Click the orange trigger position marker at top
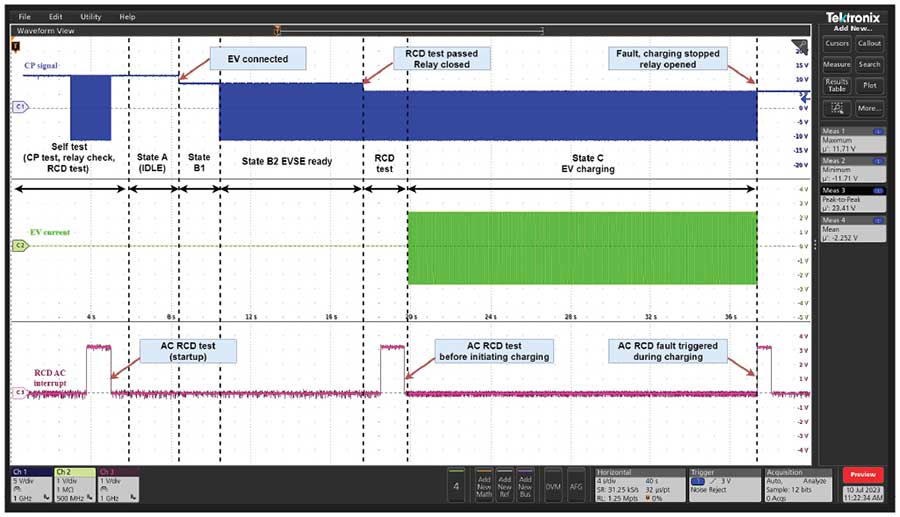 pyautogui.click(x=276, y=31)
